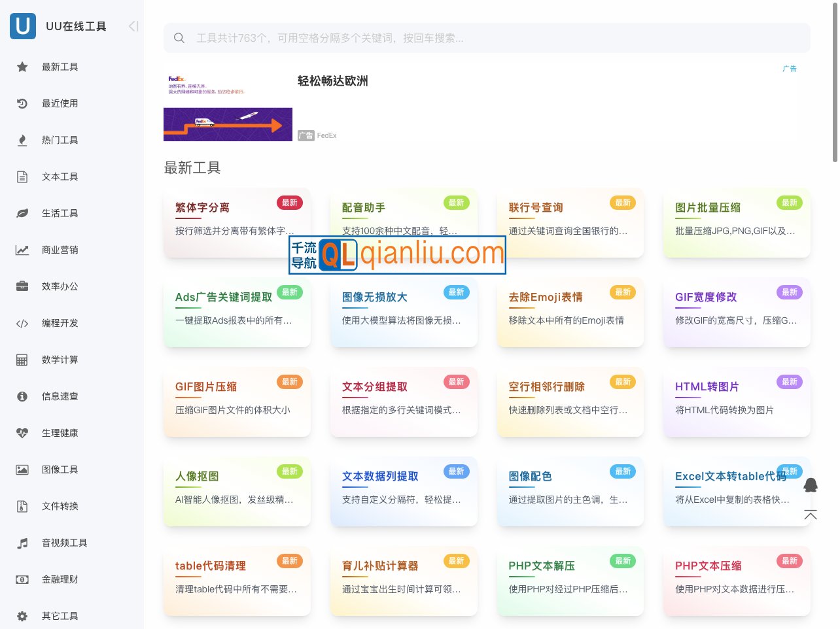Click the notification bell icon
This screenshot has height=629, width=840.
tap(811, 484)
